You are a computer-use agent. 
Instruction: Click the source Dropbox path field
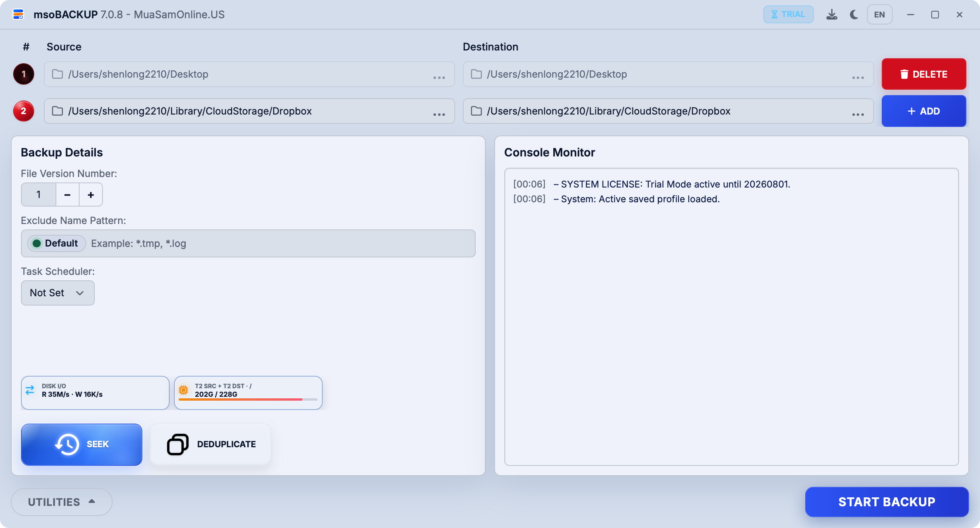tap(249, 111)
